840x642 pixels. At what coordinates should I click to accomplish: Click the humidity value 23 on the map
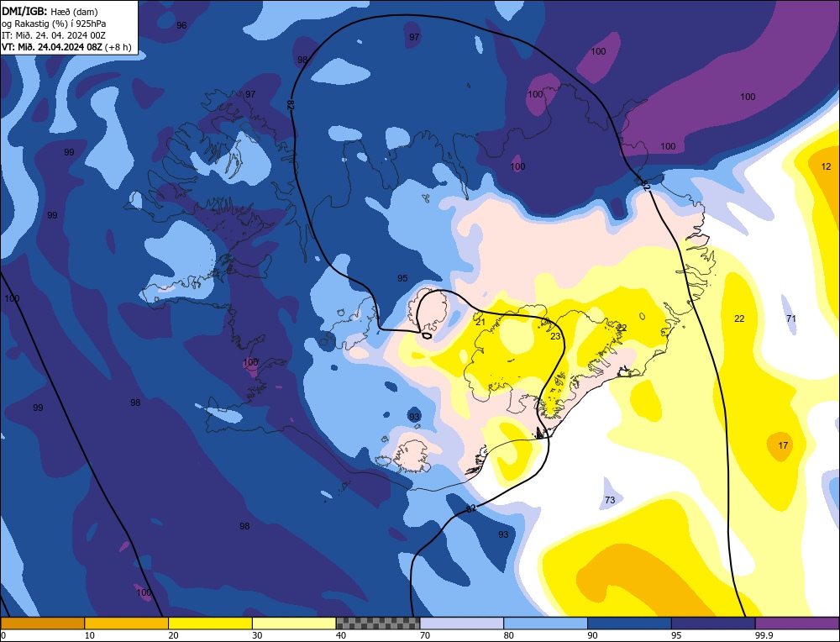pos(555,336)
